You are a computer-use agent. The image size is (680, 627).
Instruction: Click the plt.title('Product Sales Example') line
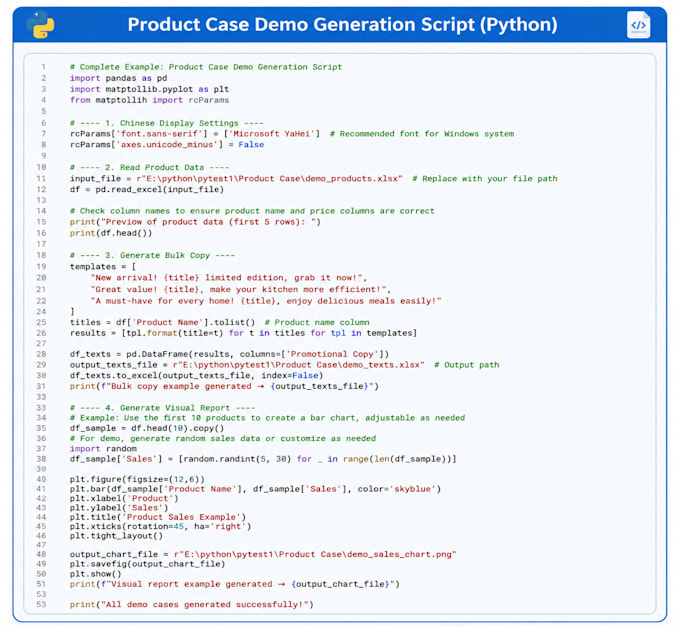(x=158, y=517)
